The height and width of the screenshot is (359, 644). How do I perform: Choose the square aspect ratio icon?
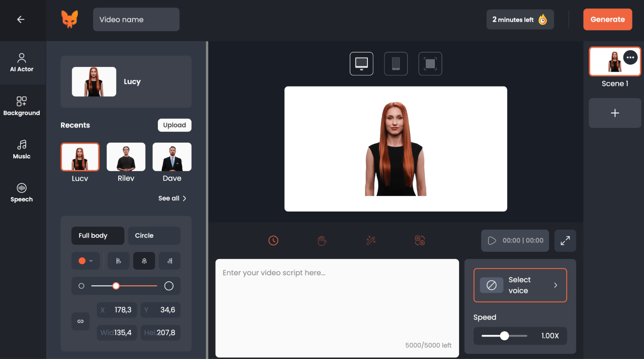click(x=430, y=64)
